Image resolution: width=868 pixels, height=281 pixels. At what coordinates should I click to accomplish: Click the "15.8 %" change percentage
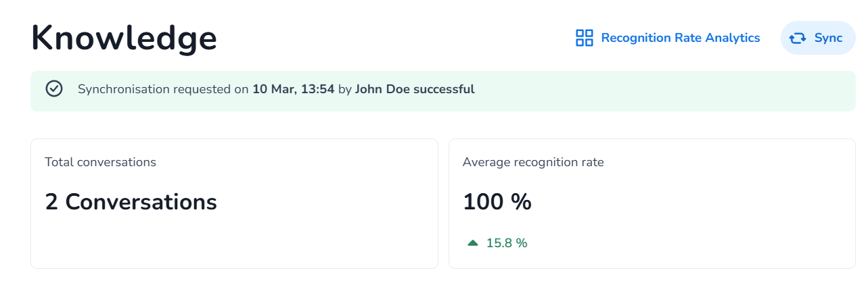(x=507, y=243)
